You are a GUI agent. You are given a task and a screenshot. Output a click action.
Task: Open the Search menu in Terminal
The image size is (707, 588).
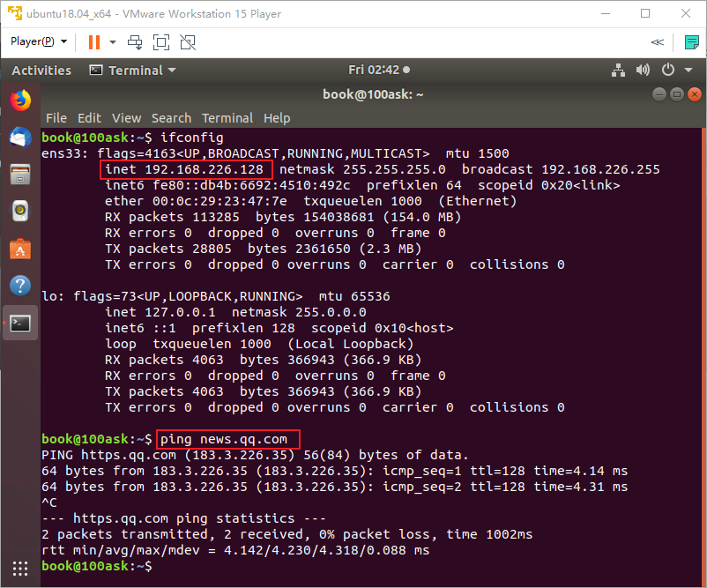[171, 118]
